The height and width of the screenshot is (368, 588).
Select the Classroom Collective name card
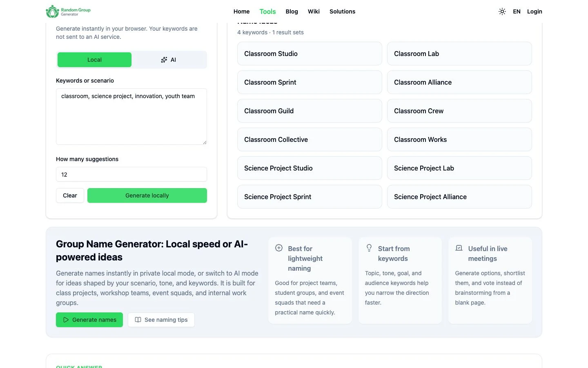coord(310,139)
